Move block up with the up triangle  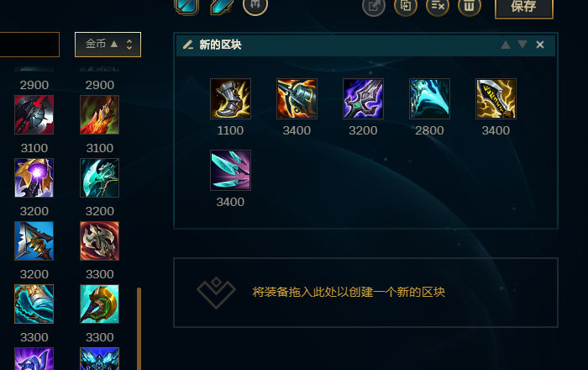(x=506, y=45)
